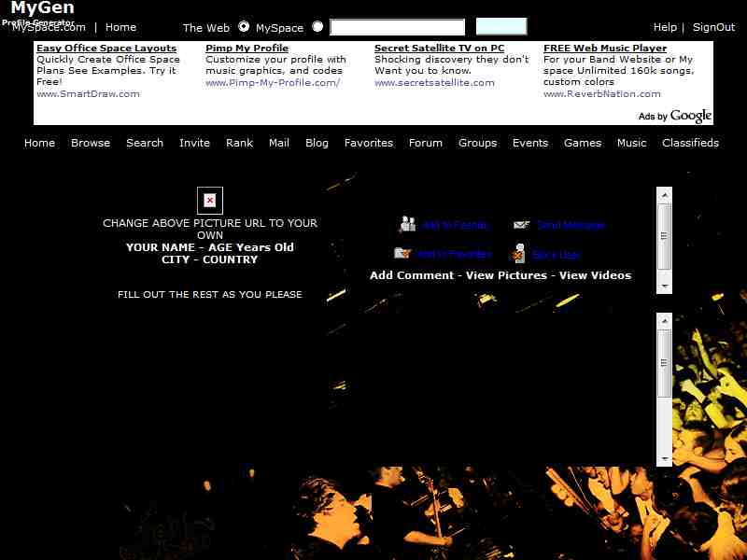Click the upper scrollbar down arrow
Screen dimensions: 747x560
[x=665, y=286]
